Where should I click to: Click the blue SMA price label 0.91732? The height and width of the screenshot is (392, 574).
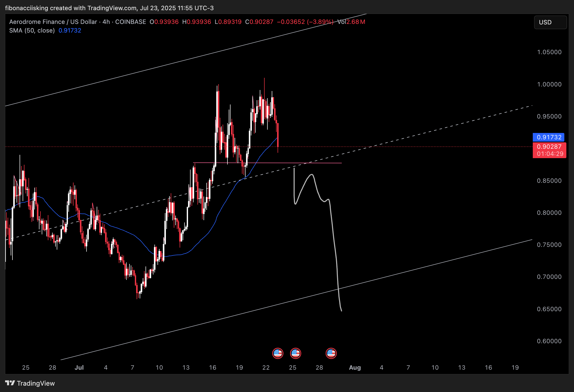pos(549,137)
